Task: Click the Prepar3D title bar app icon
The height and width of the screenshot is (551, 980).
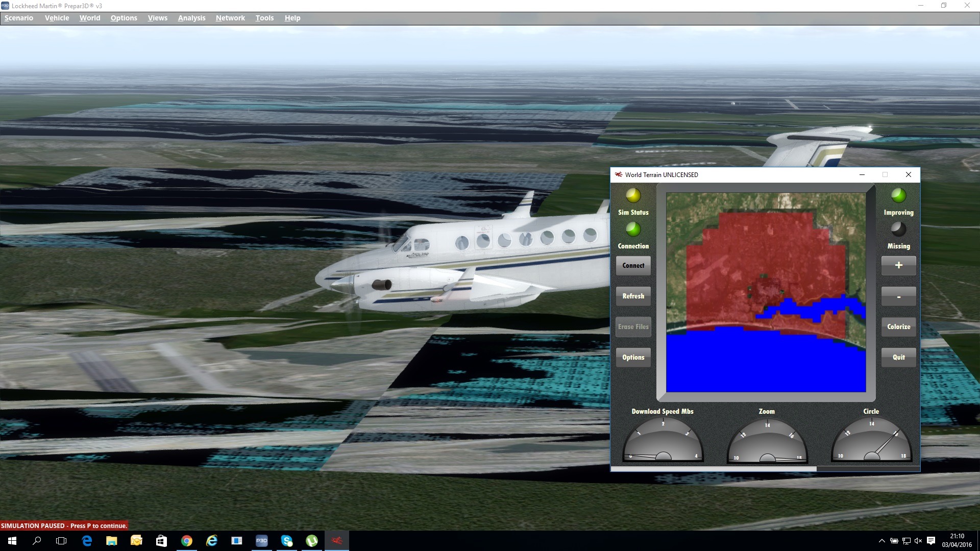Action: pos(5,6)
